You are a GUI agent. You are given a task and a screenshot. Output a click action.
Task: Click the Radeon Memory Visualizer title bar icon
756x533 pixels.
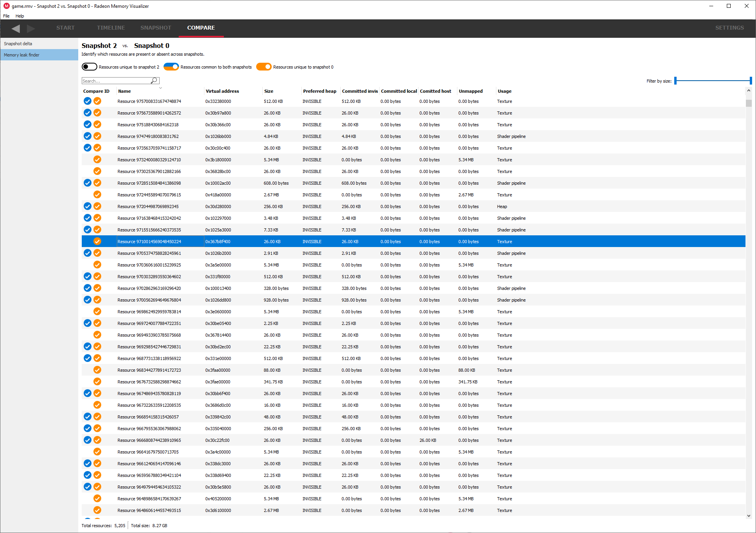6,6
